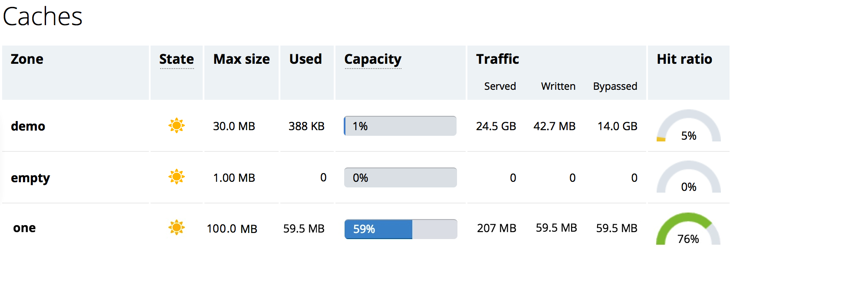Click the Capacity column header

[373, 59]
